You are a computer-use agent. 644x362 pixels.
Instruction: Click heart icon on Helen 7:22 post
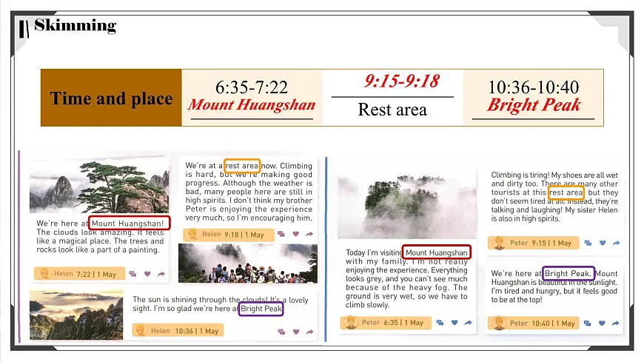147,274
